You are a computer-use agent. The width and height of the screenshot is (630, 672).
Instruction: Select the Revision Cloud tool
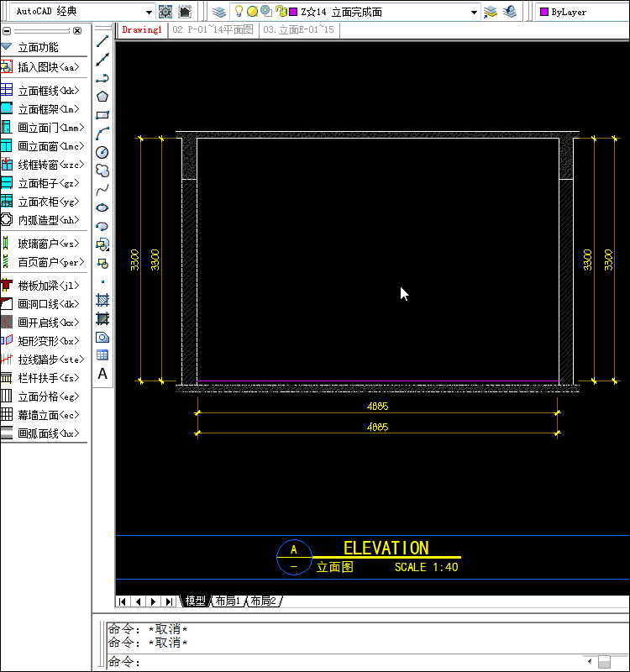tap(102, 171)
